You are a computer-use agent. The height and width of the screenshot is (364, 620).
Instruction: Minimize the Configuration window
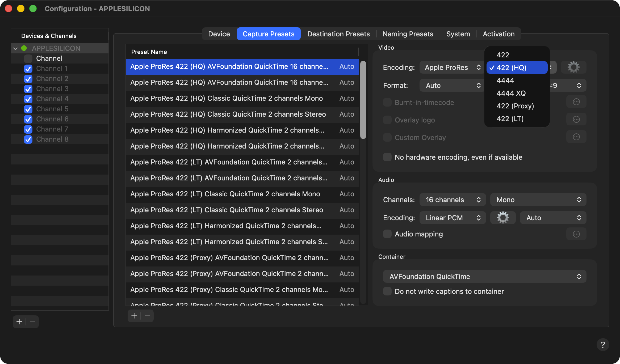(21, 9)
